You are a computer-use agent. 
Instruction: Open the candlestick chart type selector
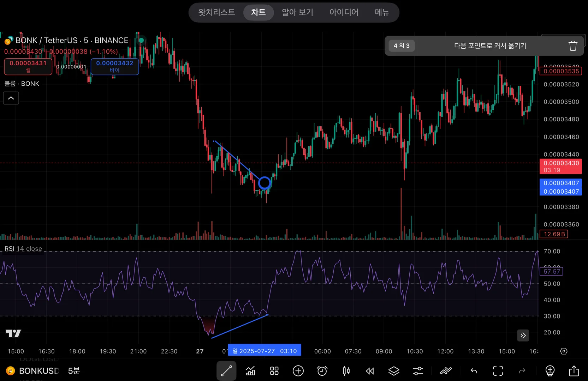346,371
